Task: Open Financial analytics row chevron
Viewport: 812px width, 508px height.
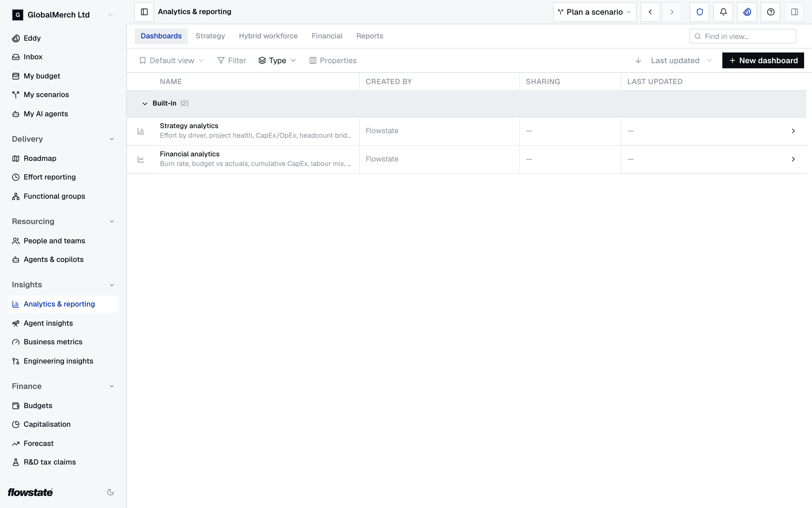Action: point(793,159)
